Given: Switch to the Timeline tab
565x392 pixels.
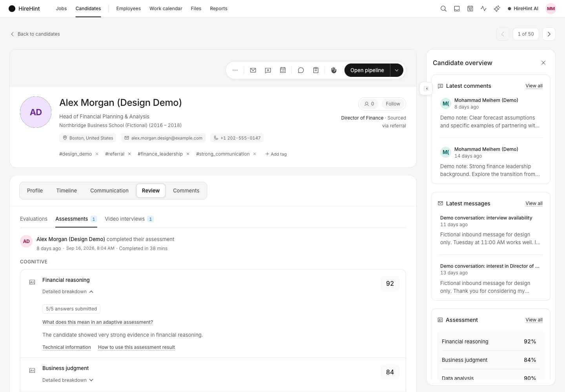Looking at the screenshot, I should 67,191.
